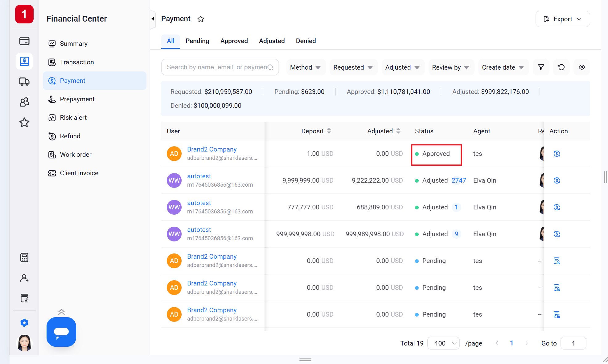The width and height of the screenshot is (608, 364).
Task: Review the third Pending Brand2 Company row
Action: [x=557, y=314]
